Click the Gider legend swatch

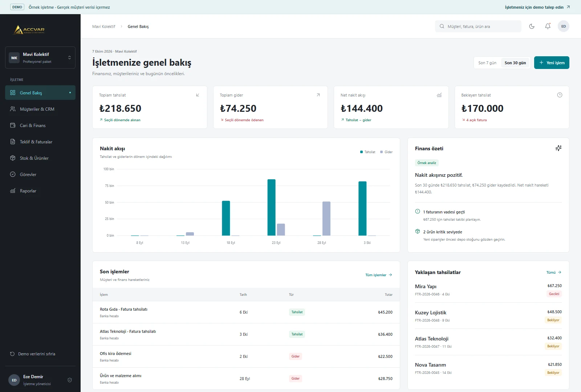(381, 152)
